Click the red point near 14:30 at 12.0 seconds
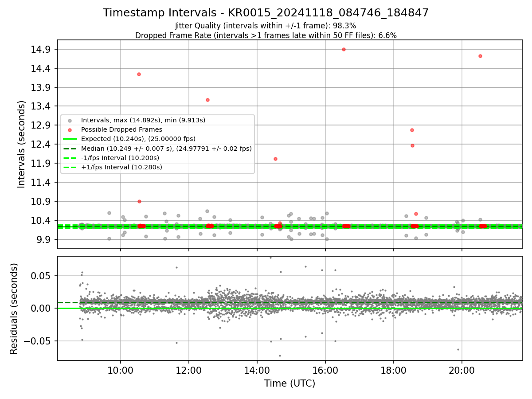 [x=275, y=159]
